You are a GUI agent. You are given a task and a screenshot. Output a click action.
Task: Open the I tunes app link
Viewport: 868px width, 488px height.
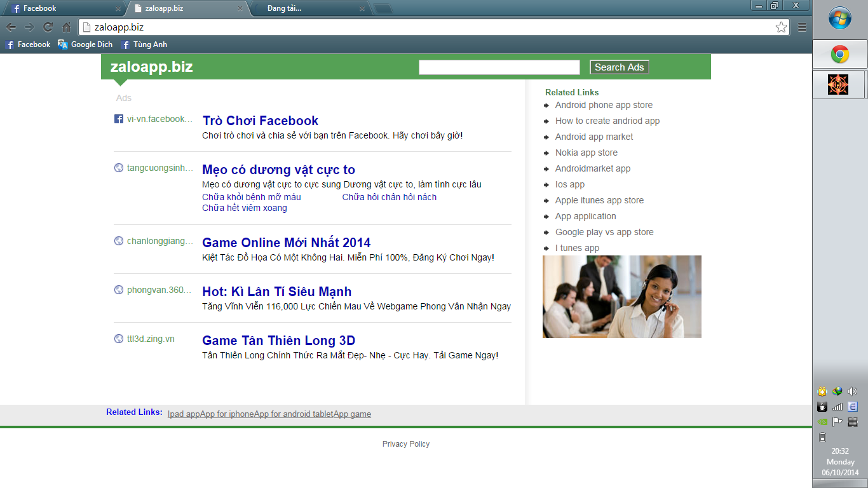577,248
